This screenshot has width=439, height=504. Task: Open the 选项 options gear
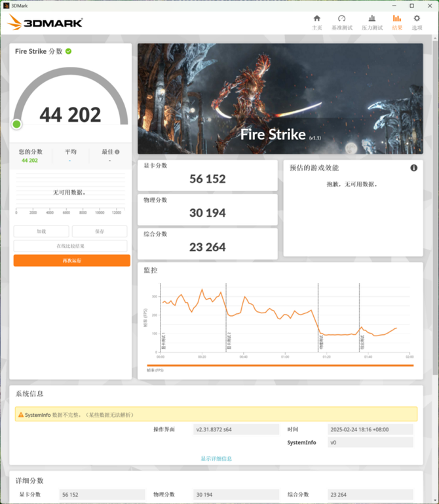[x=417, y=22]
